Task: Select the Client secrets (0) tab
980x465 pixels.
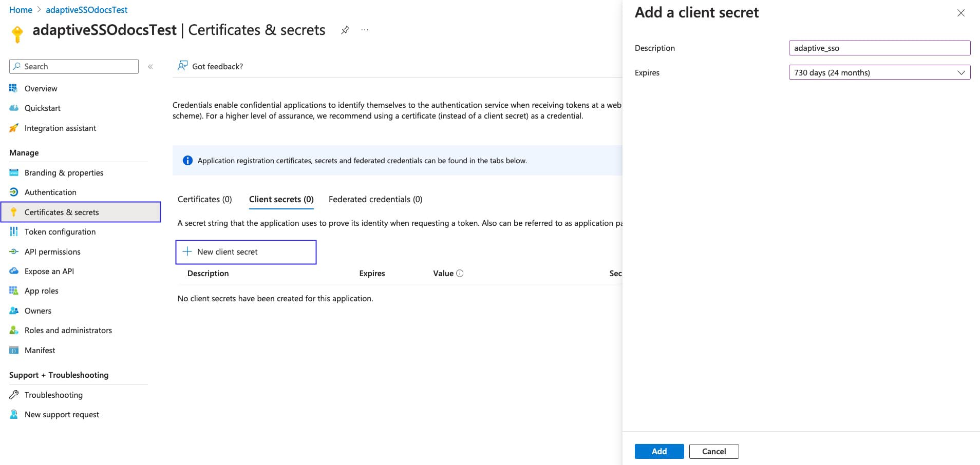Action: point(281,199)
